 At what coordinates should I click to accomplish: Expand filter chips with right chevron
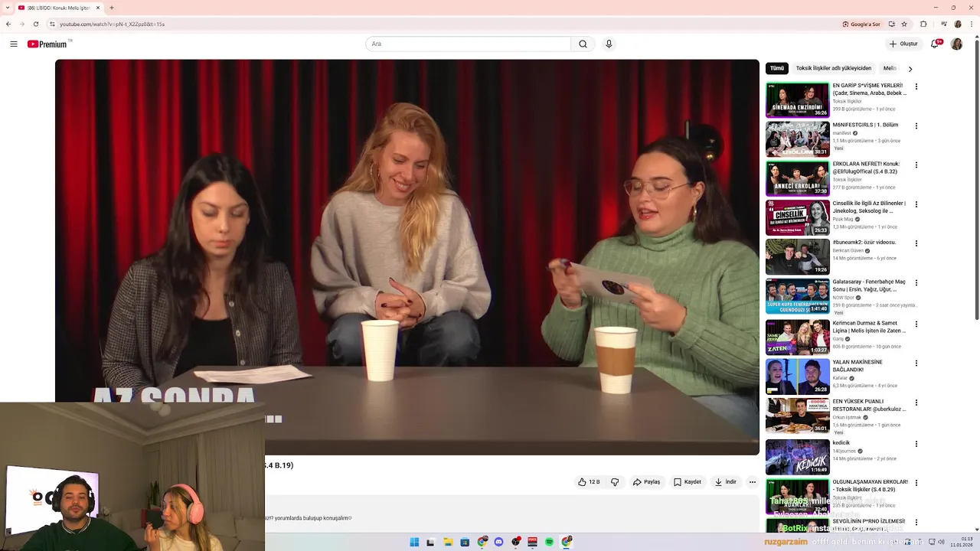click(x=910, y=69)
